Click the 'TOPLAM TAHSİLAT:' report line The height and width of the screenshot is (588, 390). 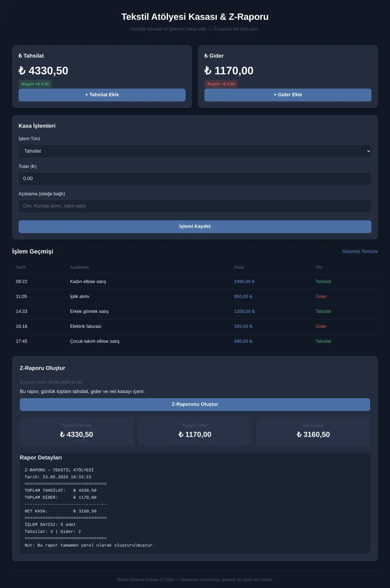pyautogui.click(x=60, y=490)
